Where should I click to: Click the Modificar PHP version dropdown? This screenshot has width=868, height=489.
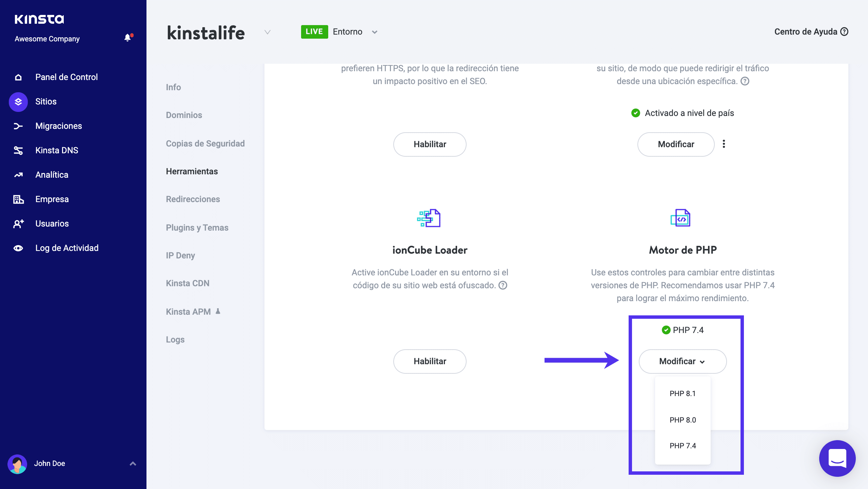pyautogui.click(x=682, y=361)
